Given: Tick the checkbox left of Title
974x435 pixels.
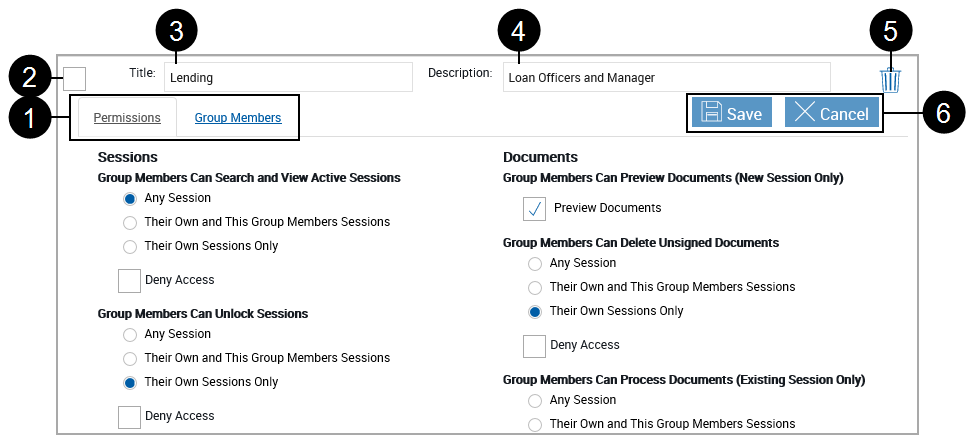Looking at the screenshot, I should (75, 79).
